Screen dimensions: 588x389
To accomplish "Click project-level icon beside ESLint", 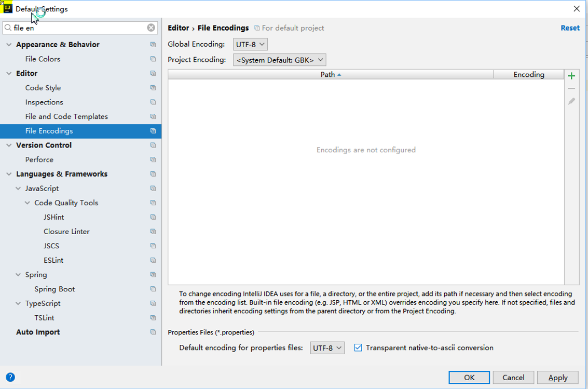I will [153, 260].
